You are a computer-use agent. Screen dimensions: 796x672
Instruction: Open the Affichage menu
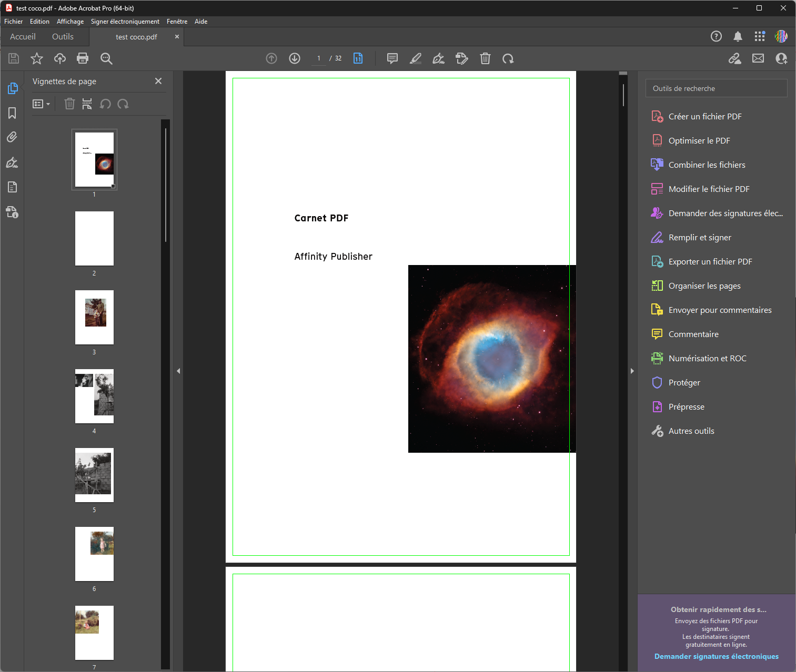70,22
